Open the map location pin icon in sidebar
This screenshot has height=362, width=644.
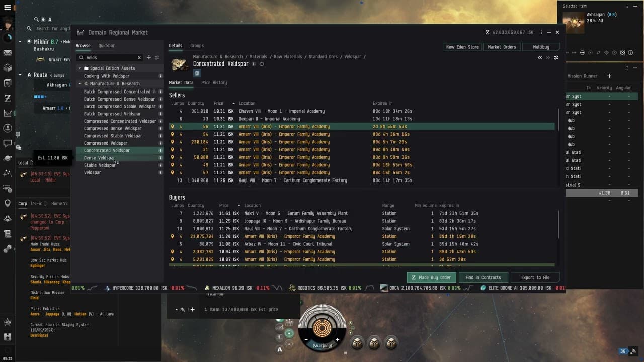[x=8, y=204]
